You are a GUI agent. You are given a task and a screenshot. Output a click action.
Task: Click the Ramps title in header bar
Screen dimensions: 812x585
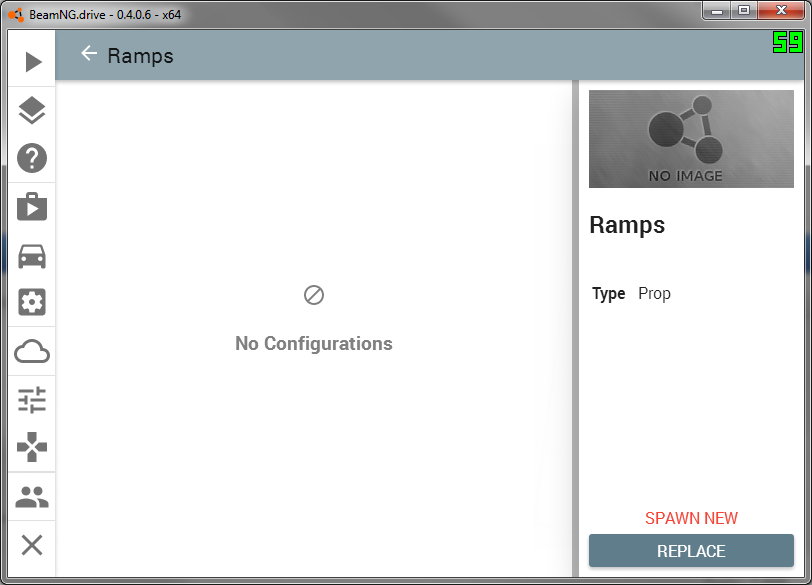[x=140, y=56]
